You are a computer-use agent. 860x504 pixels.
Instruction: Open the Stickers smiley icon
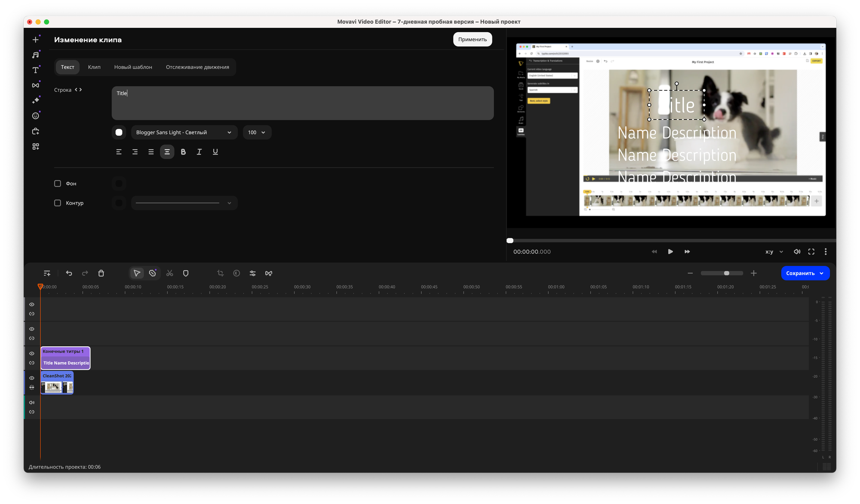pyautogui.click(x=36, y=116)
